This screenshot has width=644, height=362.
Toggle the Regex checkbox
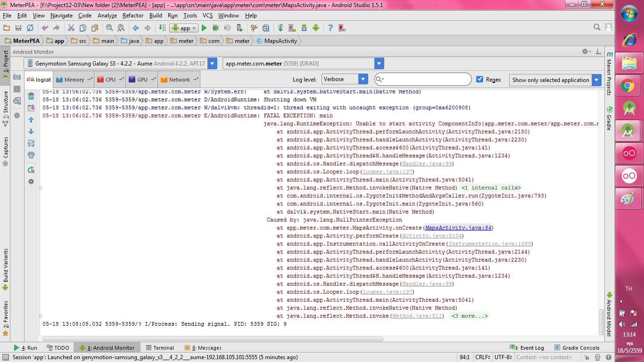coord(480,79)
